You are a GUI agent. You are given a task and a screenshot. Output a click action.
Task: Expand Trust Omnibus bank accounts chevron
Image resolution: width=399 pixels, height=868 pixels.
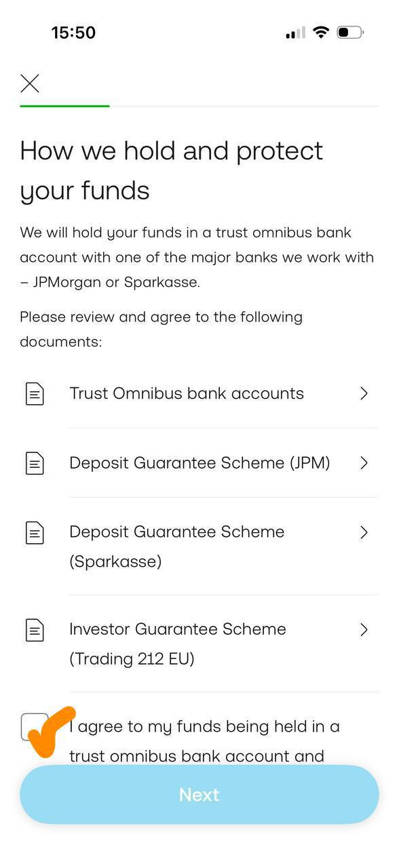pos(364,393)
